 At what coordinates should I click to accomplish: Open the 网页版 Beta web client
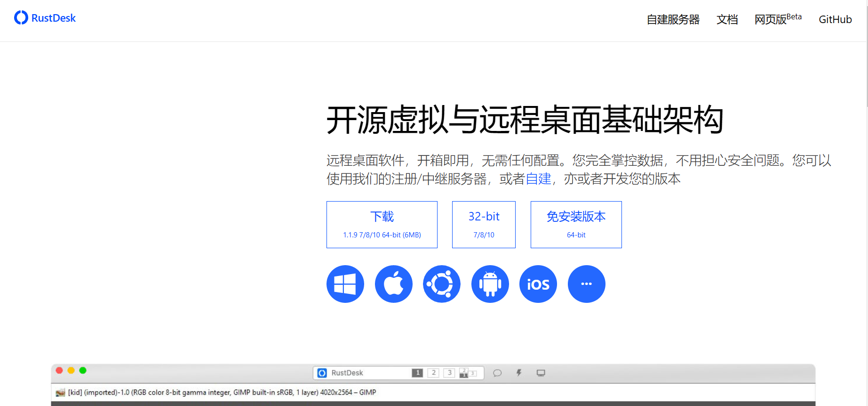[778, 19]
